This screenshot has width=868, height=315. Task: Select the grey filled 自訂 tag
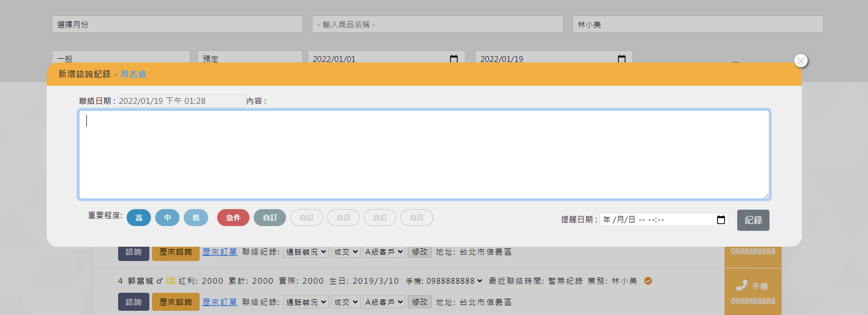pyautogui.click(x=270, y=218)
